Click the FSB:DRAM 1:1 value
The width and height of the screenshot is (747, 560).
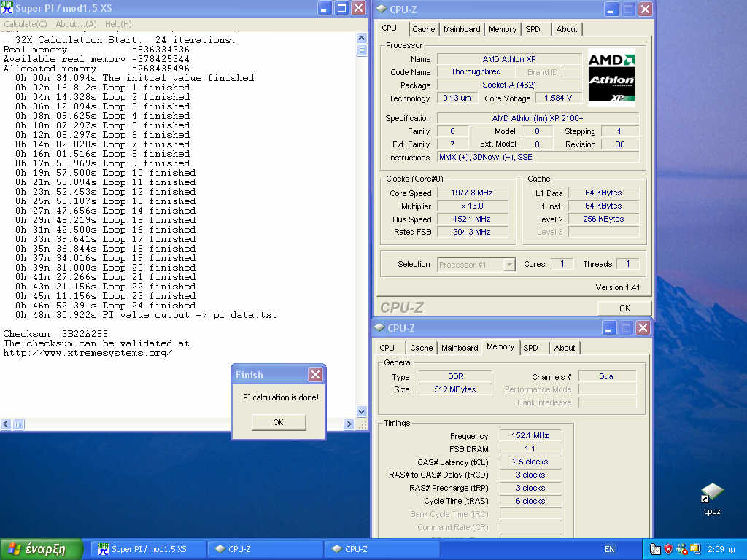click(530, 448)
